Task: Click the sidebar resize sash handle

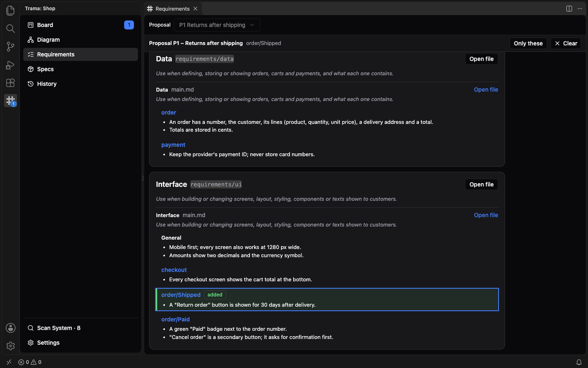Action: pyautogui.click(x=143, y=178)
